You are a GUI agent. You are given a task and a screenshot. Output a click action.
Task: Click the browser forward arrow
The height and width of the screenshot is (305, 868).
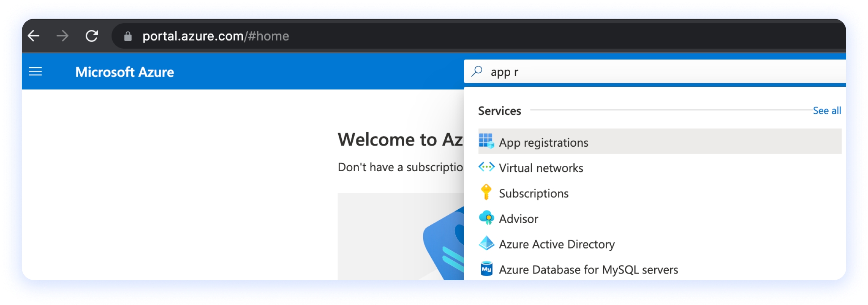tap(62, 36)
